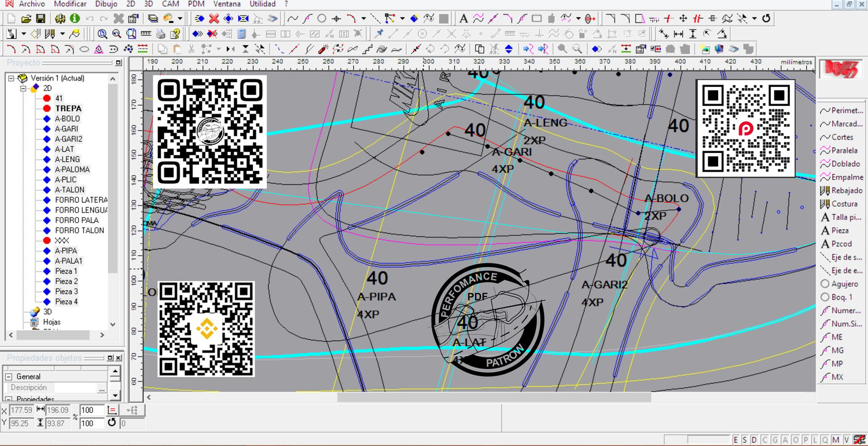Open the Modificar menu

pyautogui.click(x=70, y=4)
